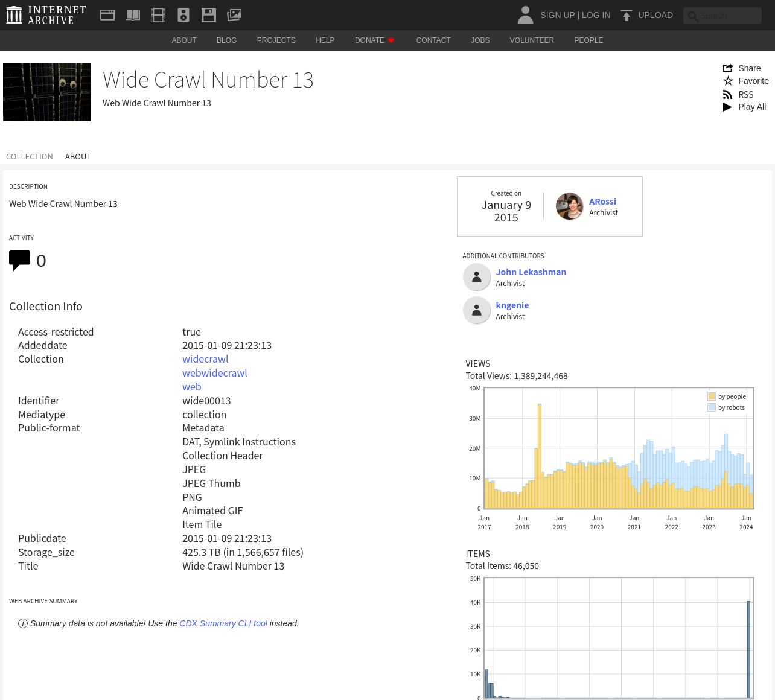
Task: Open the PEOPLE menu item
Action: tap(588, 40)
